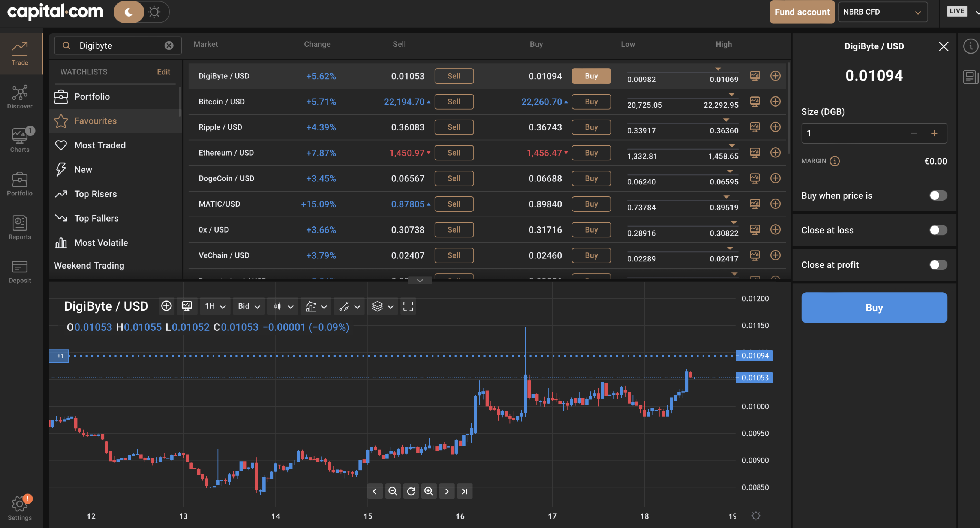Open the candlestick chart type dropdown
This screenshot has width=980, height=528.
point(283,306)
